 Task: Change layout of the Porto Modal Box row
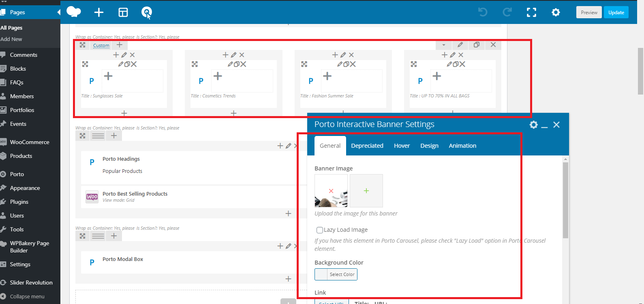pos(98,236)
